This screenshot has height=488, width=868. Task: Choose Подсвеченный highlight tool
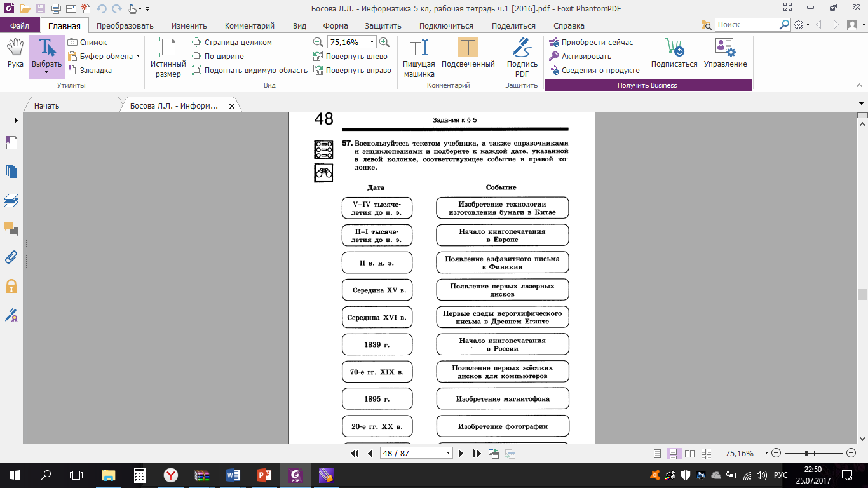(468, 53)
